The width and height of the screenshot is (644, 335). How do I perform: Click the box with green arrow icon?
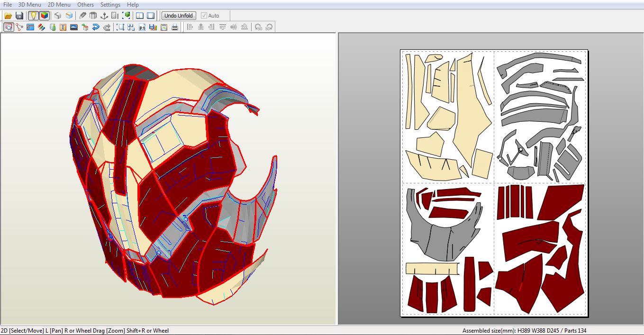pyautogui.click(x=85, y=27)
